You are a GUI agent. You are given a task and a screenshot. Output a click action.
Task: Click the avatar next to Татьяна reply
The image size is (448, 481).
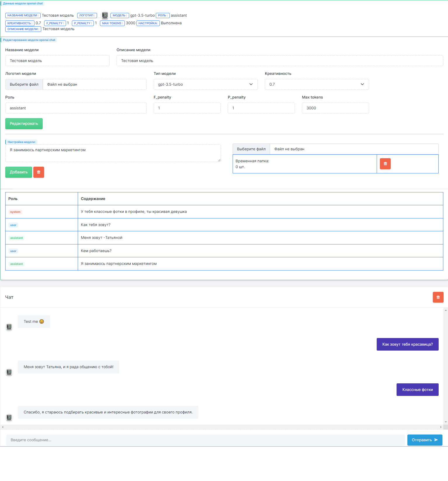coord(9,372)
